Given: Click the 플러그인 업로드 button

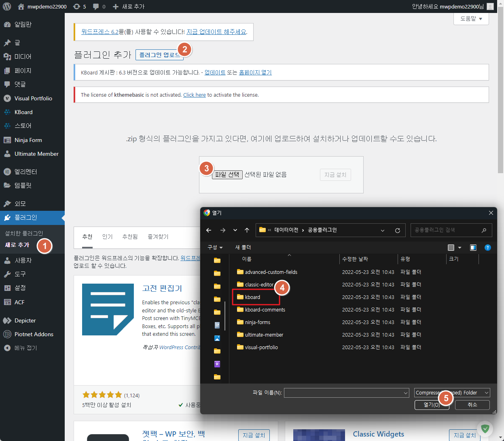Looking at the screenshot, I should tap(159, 55).
